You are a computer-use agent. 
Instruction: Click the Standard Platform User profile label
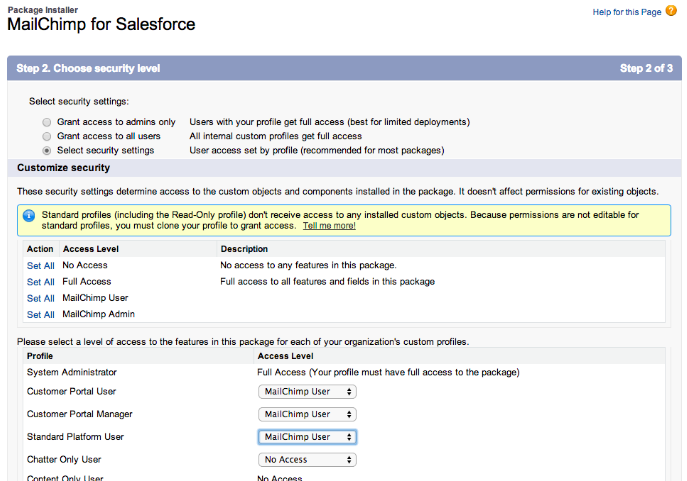click(75, 437)
